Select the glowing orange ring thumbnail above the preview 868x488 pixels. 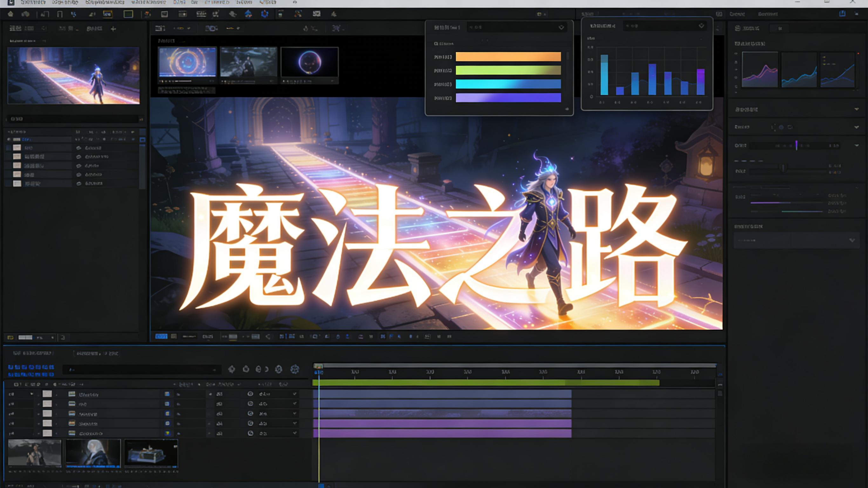coord(187,62)
